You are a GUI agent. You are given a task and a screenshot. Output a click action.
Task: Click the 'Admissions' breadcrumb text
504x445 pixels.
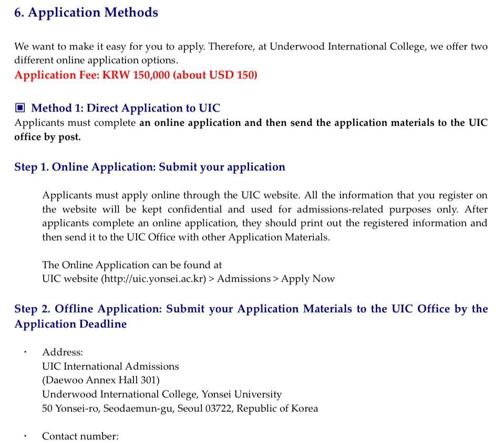coord(244,278)
